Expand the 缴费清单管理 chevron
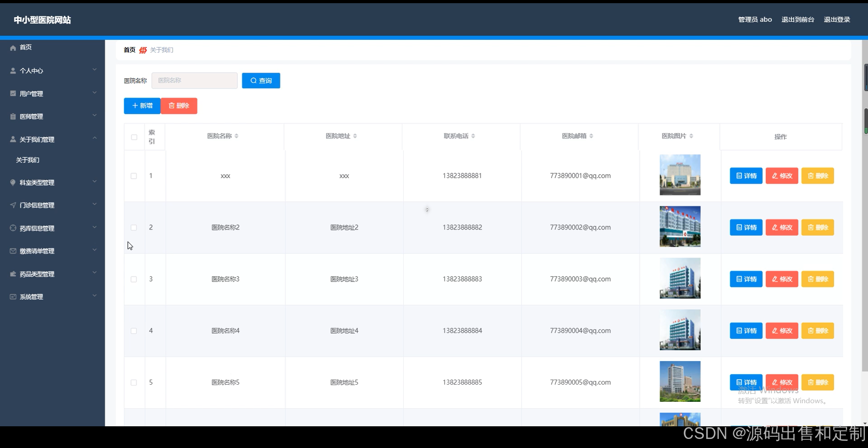The width and height of the screenshot is (868, 448). (x=94, y=250)
